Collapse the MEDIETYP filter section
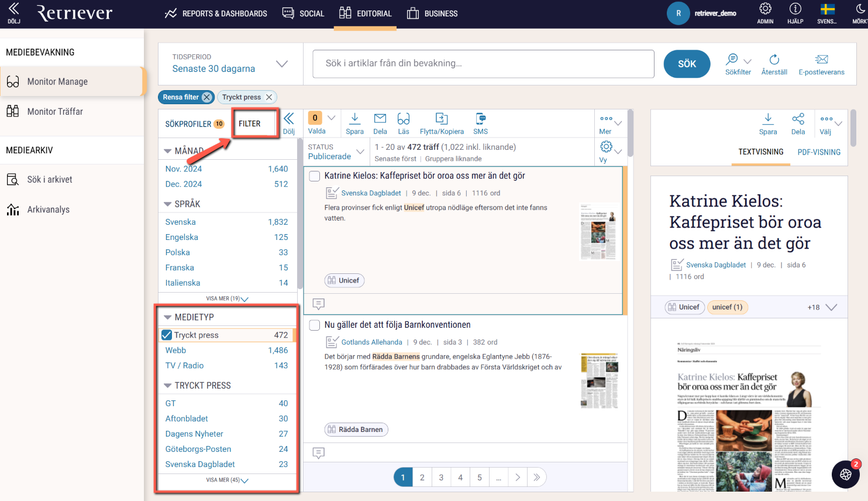 [168, 317]
